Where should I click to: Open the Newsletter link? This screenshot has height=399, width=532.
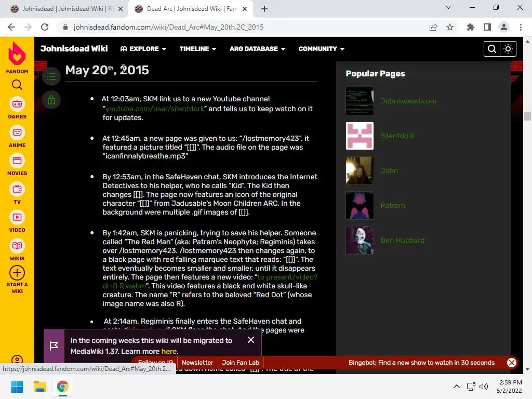pos(197,362)
